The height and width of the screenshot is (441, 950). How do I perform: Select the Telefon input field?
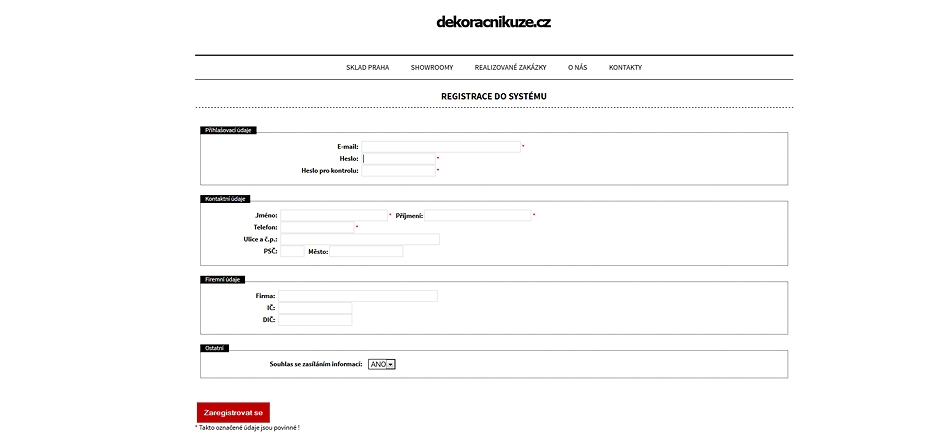[x=317, y=227]
